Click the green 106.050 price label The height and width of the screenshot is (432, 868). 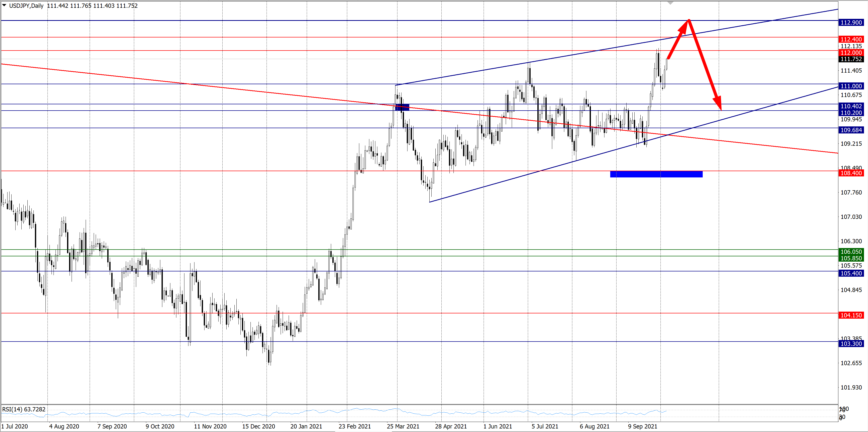click(851, 252)
